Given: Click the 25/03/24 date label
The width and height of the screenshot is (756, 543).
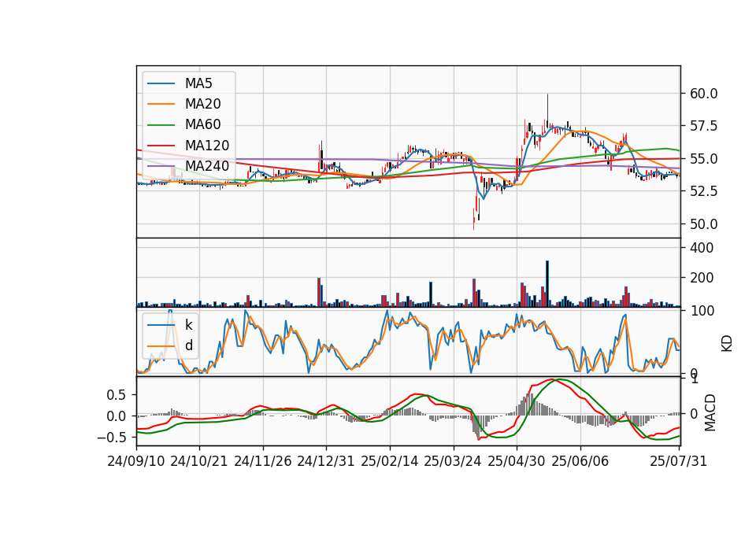Looking at the screenshot, I should [453, 461].
